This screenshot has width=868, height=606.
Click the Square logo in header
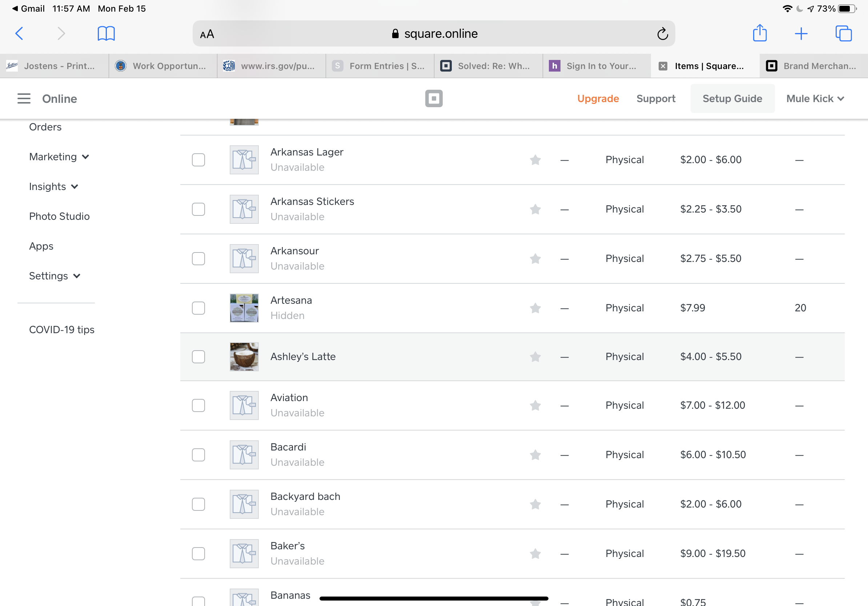pos(434,98)
